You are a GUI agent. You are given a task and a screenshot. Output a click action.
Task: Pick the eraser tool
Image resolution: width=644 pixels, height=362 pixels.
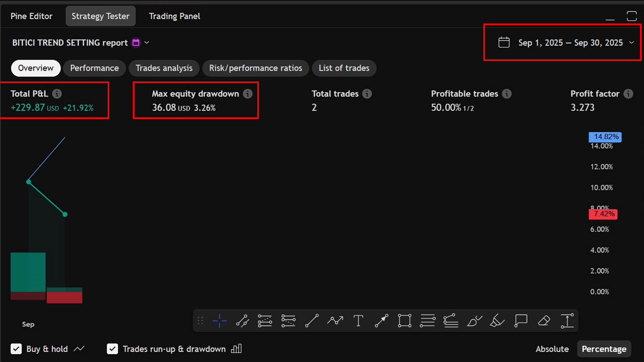[544, 321]
